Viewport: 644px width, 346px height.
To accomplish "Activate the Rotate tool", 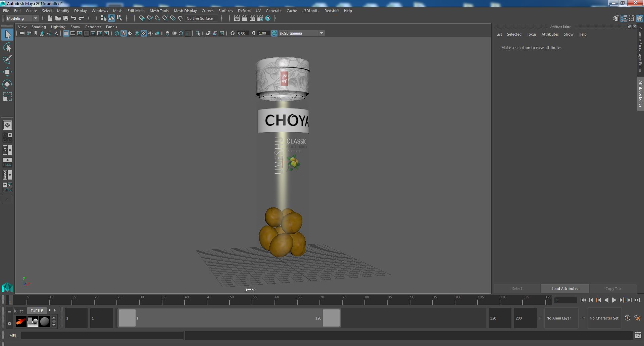I will (7, 84).
